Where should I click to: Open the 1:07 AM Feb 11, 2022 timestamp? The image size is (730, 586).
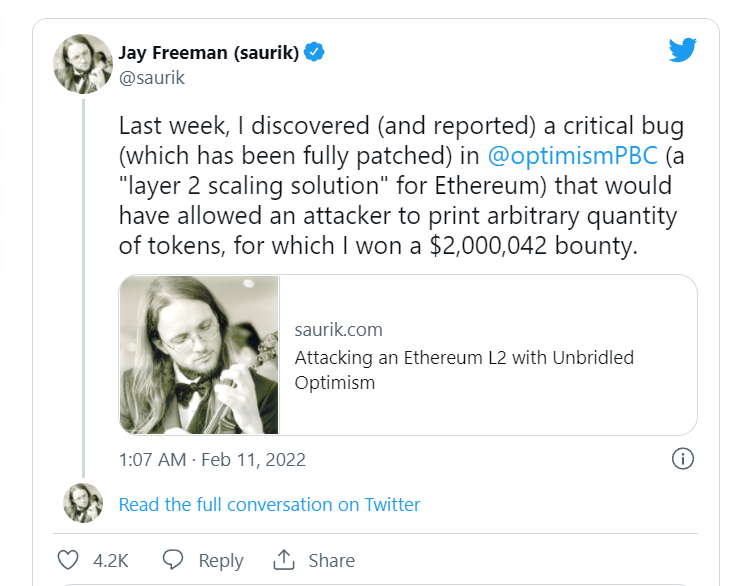coord(212,460)
